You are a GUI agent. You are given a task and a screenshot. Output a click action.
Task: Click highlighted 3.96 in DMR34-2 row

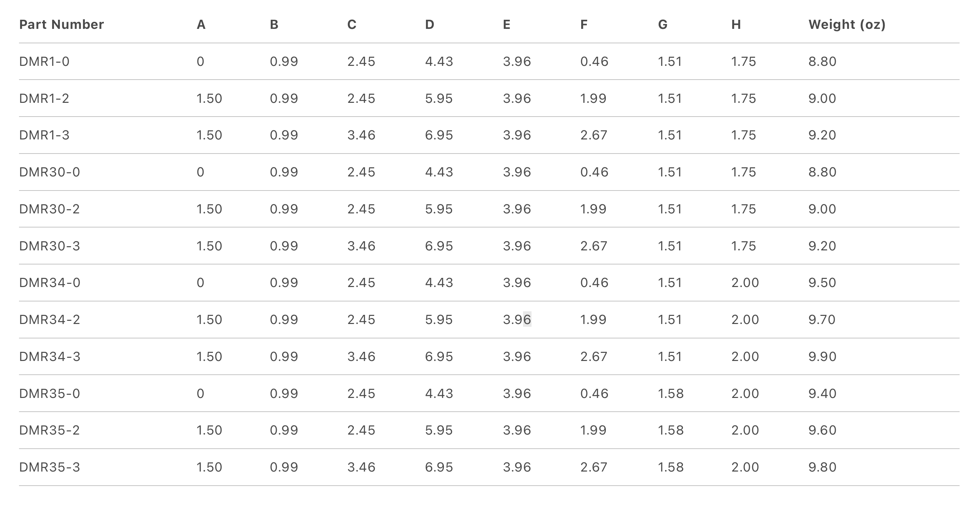(517, 319)
